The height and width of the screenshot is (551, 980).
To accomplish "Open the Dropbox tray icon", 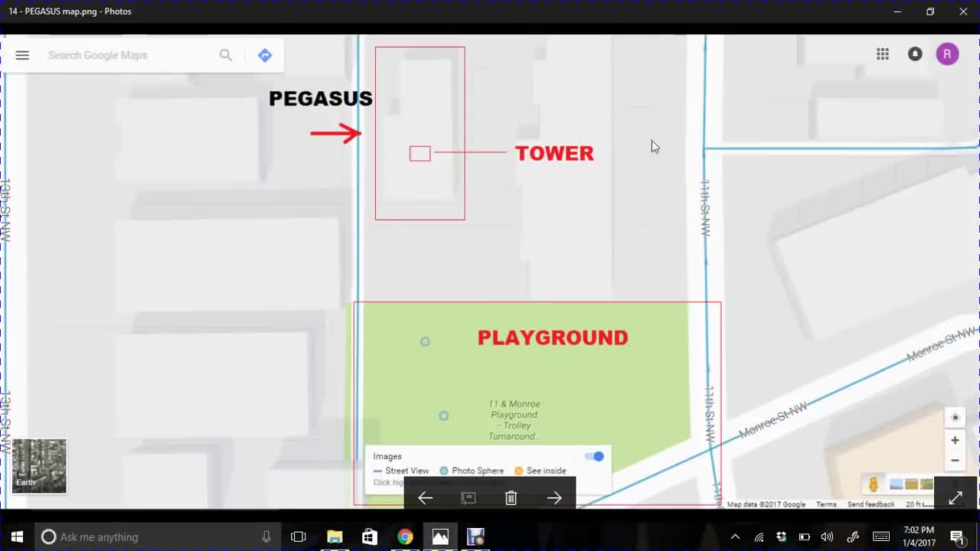I will (x=781, y=536).
